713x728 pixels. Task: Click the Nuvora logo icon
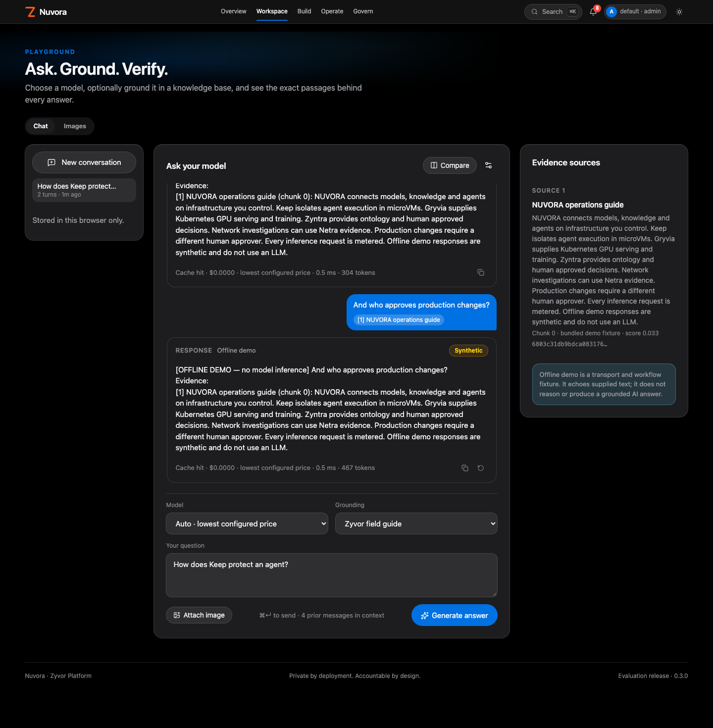tap(31, 12)
